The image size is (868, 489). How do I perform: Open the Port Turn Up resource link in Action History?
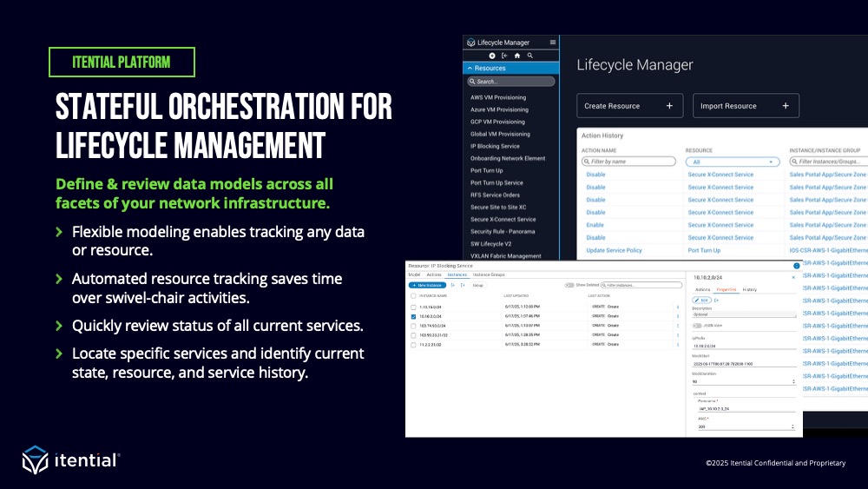point(704,250)
